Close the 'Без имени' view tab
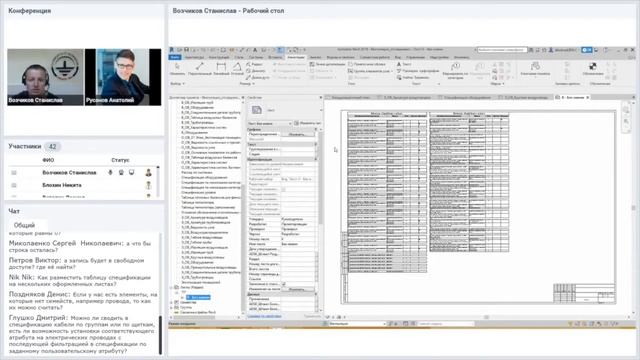Image resolution: width=640 pixels, height=360 pixels. point(587,98)
